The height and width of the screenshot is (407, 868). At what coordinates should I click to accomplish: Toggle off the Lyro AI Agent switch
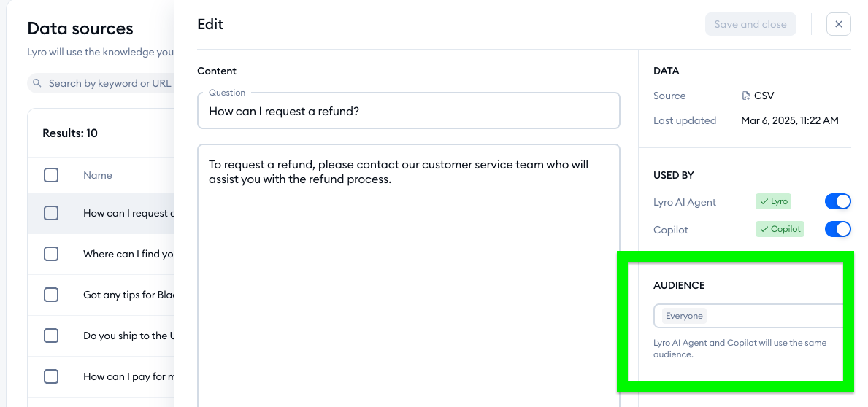(x=837, y=202)
